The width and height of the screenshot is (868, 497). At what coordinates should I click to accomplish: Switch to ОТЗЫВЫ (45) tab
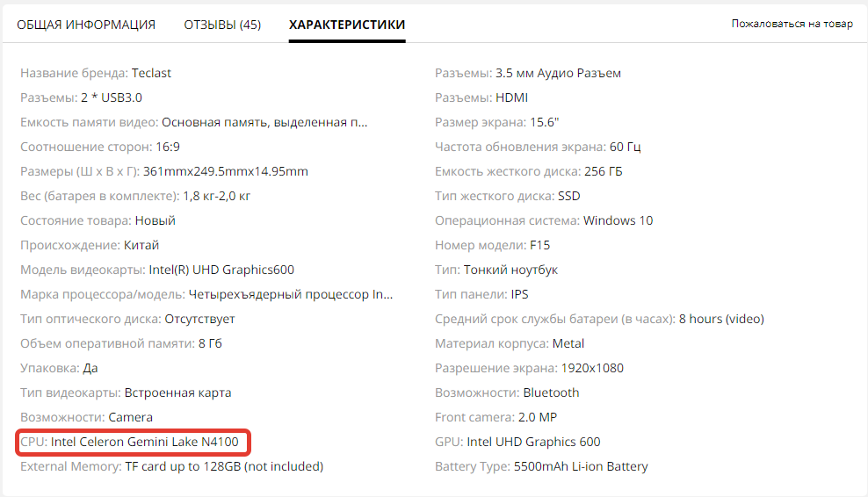(x=222, y=25)
